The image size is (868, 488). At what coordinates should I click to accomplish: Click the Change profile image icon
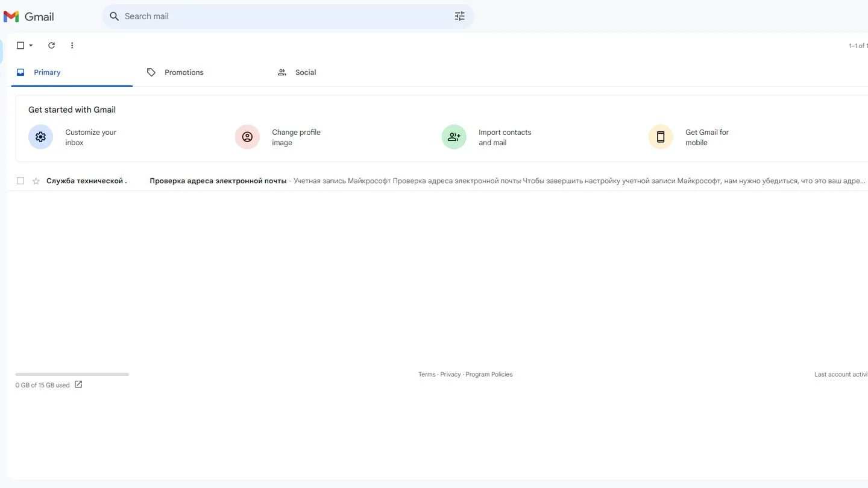[247, 137]
